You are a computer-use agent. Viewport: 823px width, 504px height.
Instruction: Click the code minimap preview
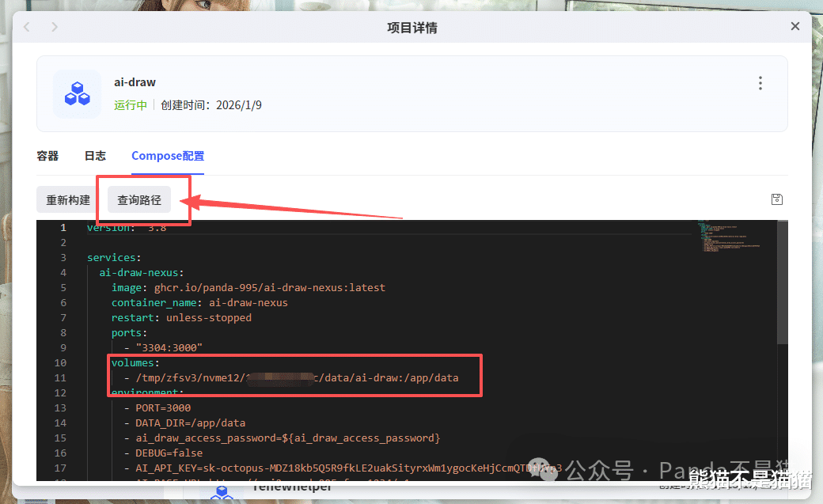(x=730, y=237)
